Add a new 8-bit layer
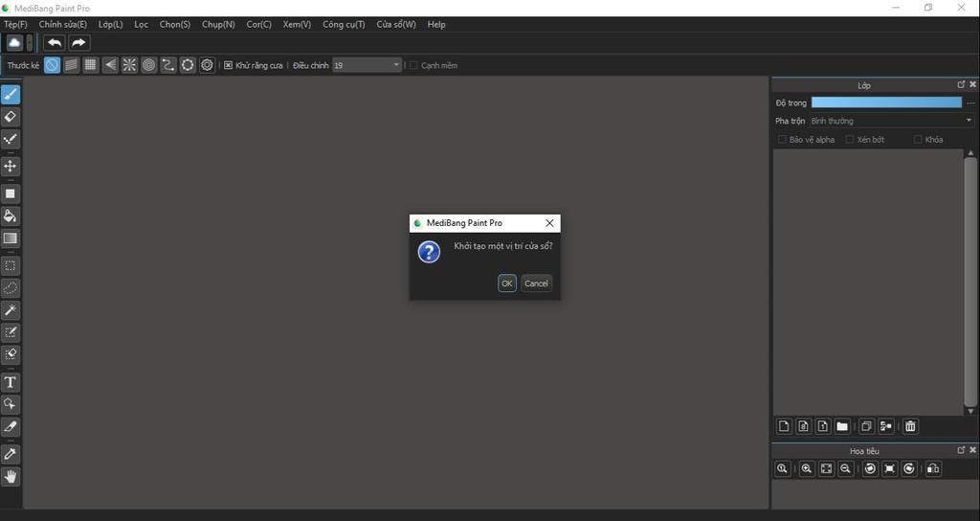Image resolution: width=980 pixels, height=521 pixels. (803, 426)
